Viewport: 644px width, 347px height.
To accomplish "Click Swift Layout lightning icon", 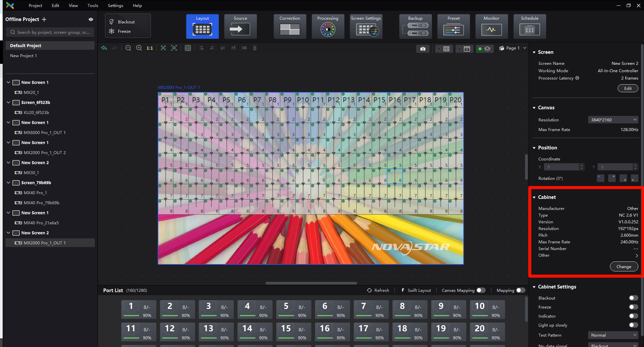I will click(x=403, y=290).
